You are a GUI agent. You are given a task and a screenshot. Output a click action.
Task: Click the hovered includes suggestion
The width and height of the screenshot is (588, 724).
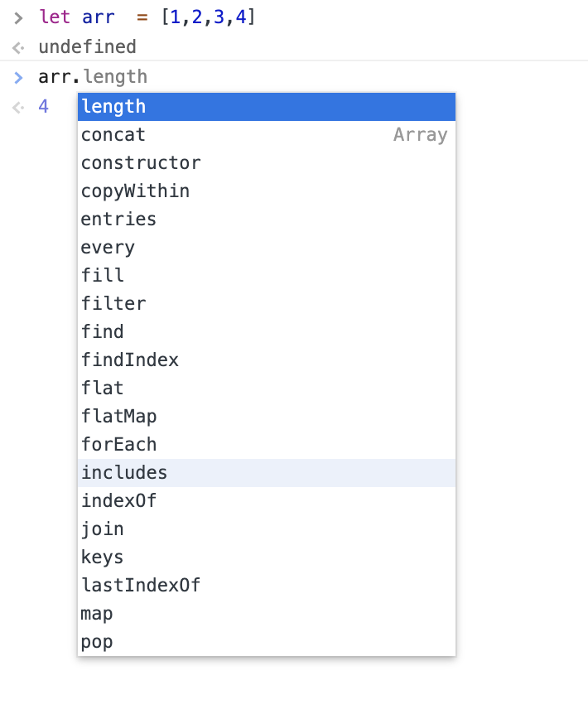123,472
